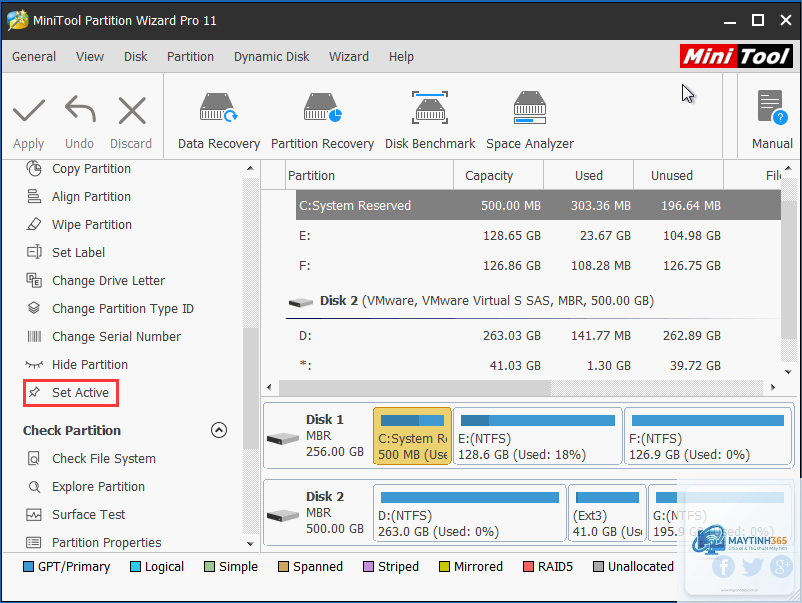Click Set Active action
The height and width of the screenshot is (603, 802).
pyautogui.click(x=71, y=393)
